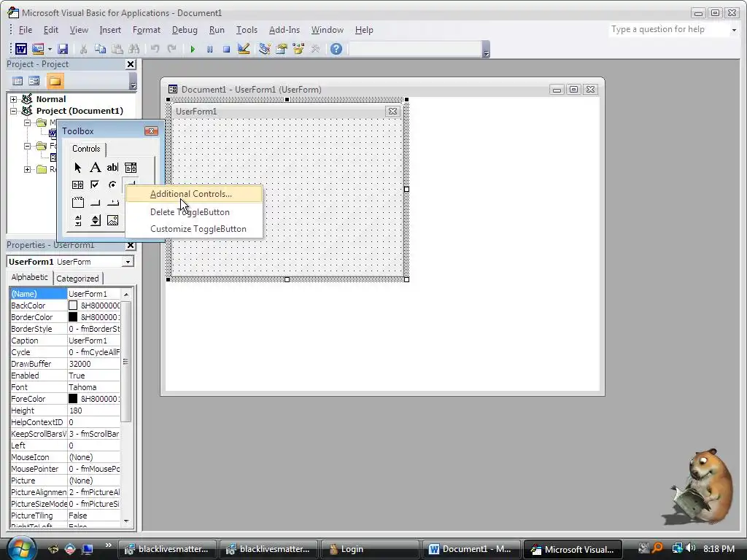Open Visual Basic Help question mark icon

click(336, 49)
